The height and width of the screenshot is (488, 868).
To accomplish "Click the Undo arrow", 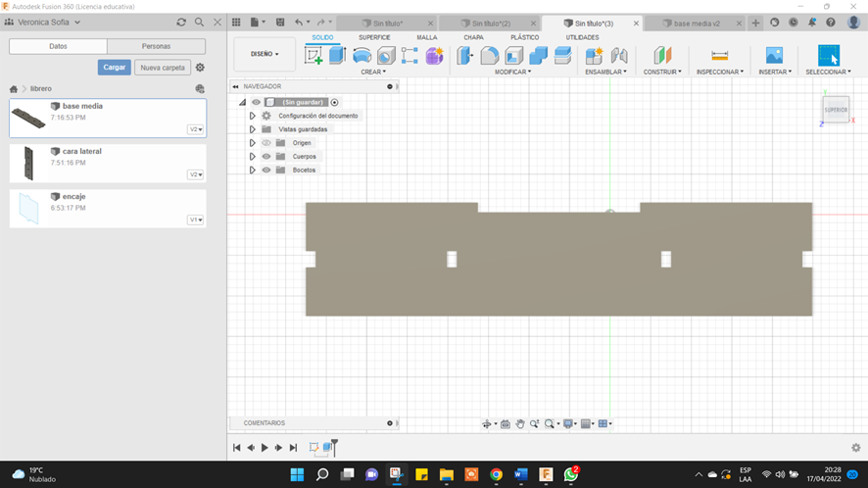I will click(299, 23).
